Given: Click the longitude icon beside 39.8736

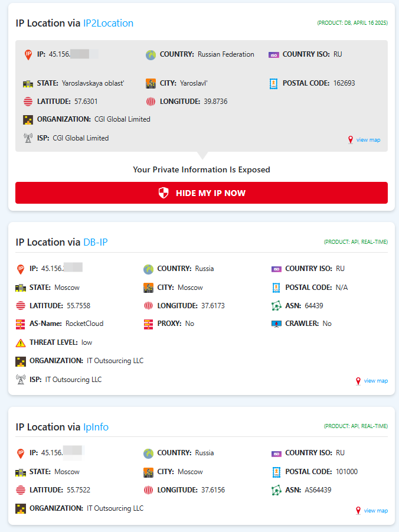Looking at the screenshot, I should pyautogui.click(x=151, y=102).
